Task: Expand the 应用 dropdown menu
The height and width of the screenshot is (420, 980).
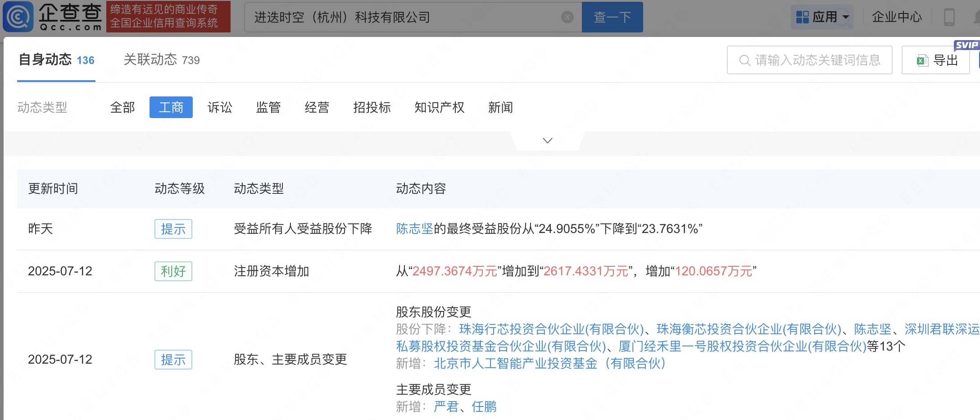Action: tap(822, 17)
